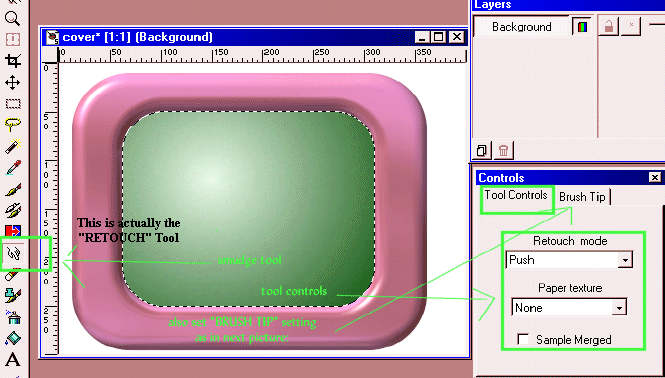Select the Retouch tool
Screen dimensions: 665x378
[14, 254]
